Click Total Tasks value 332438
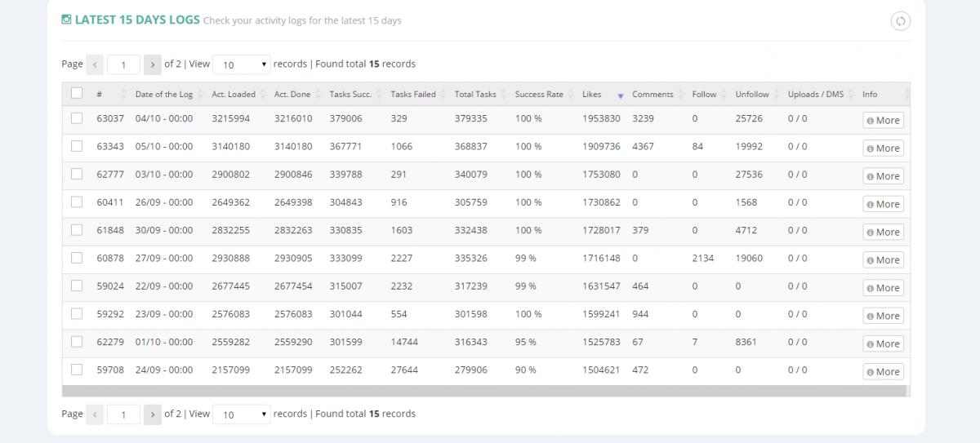 click(471, 230)
